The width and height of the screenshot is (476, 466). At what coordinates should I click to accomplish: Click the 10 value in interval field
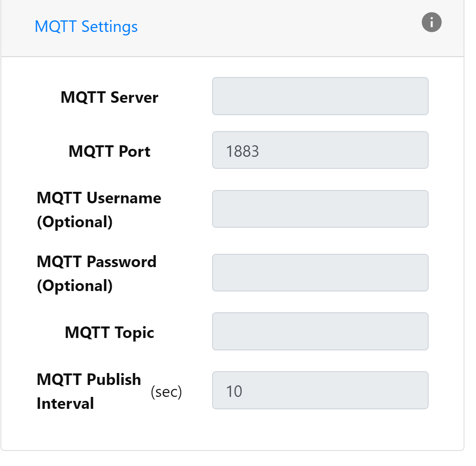point(234,392)
